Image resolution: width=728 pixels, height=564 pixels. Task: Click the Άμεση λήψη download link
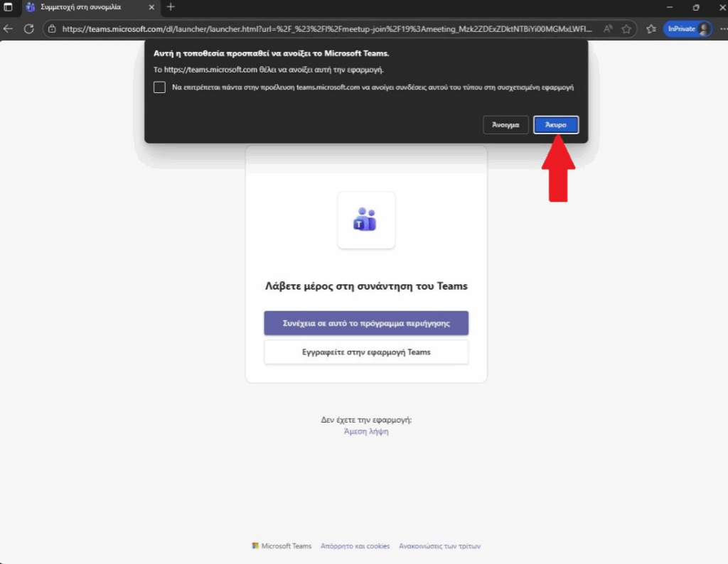click(365, 431)
